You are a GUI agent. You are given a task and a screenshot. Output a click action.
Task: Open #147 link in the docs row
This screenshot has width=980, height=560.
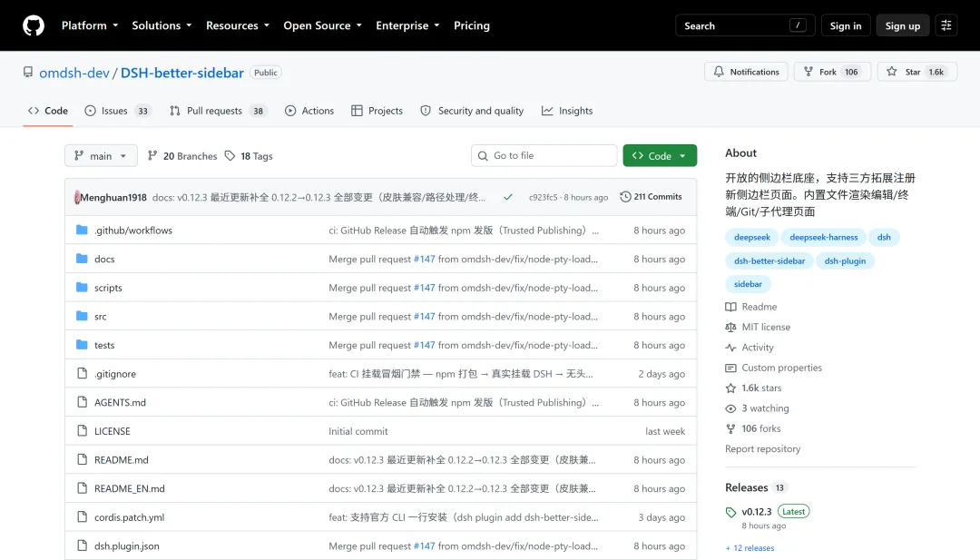(425, 259)
